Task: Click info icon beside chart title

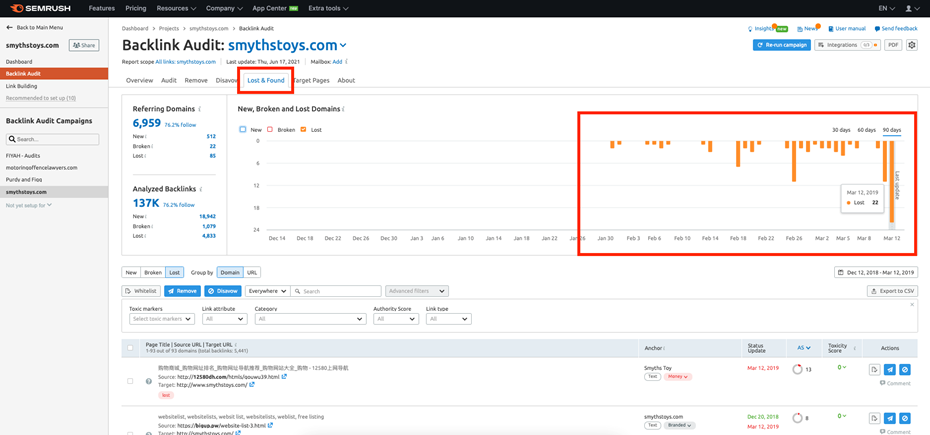Action: click(345, 109)
